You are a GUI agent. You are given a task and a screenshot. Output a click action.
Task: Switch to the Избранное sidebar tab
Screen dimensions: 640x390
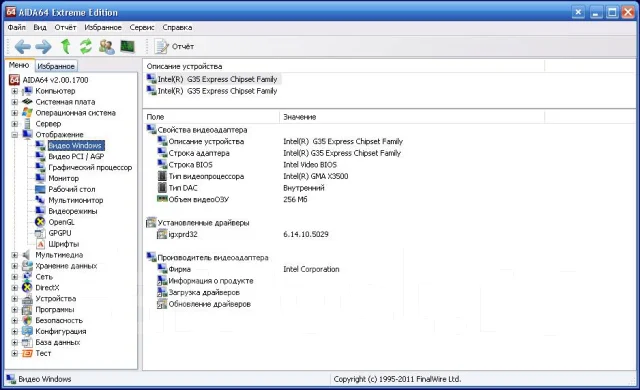[56, 66]
